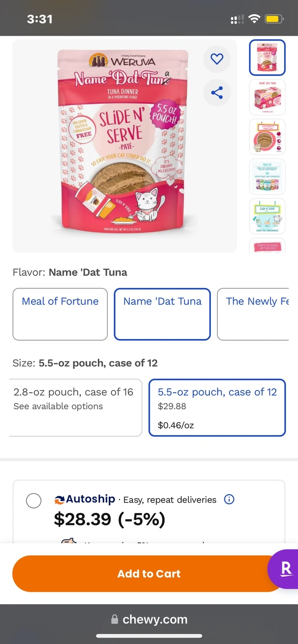Tap the Autoship logo
Screen dimensions: 298x644
point(85,499)
